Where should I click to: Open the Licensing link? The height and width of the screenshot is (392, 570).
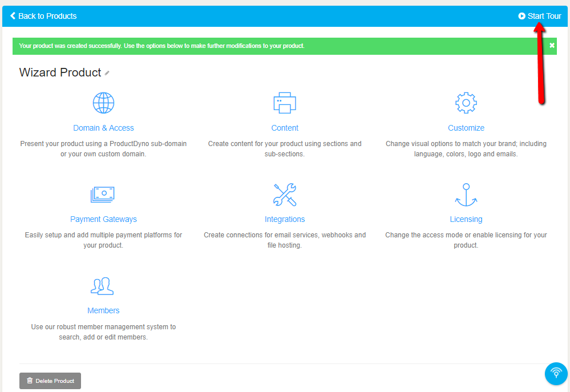point(466,219)
